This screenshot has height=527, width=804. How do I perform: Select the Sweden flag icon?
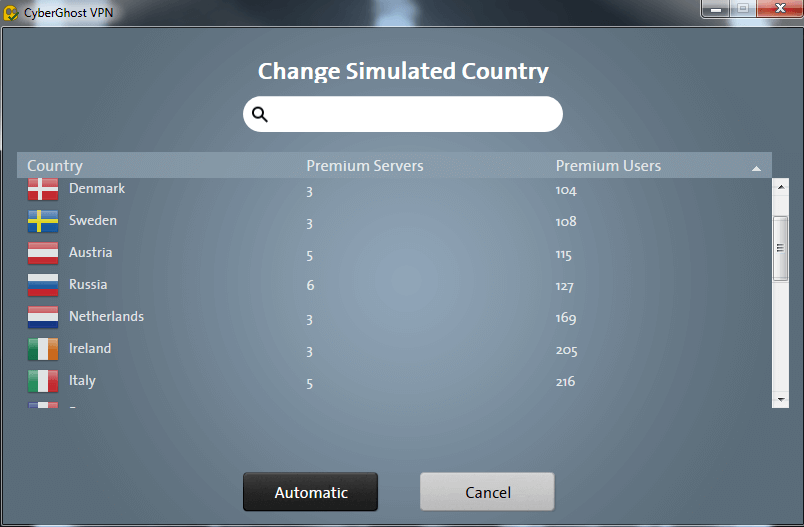(x=42, y=221)
